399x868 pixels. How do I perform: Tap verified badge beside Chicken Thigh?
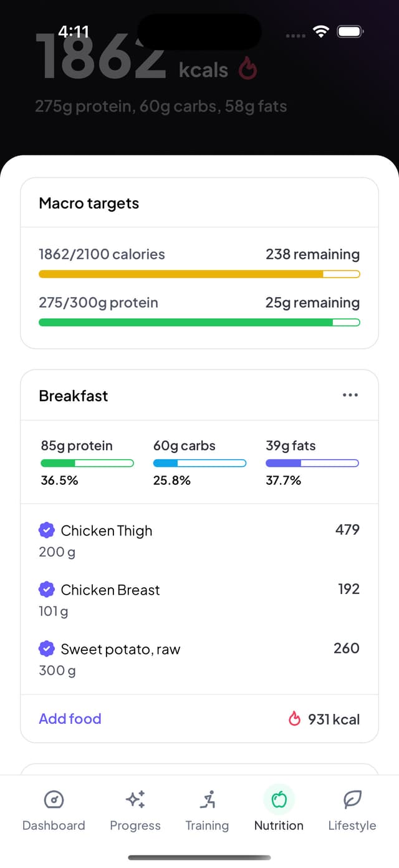point(47,530)
